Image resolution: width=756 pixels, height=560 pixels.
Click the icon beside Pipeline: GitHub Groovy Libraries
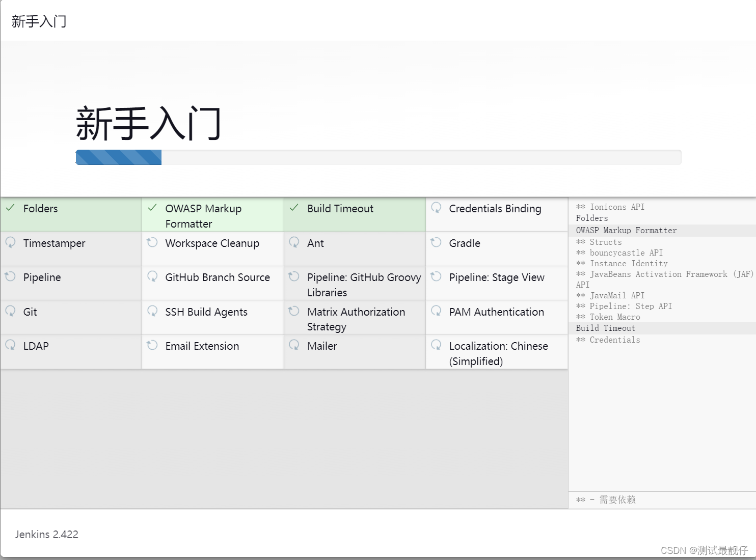pos(294,276)
